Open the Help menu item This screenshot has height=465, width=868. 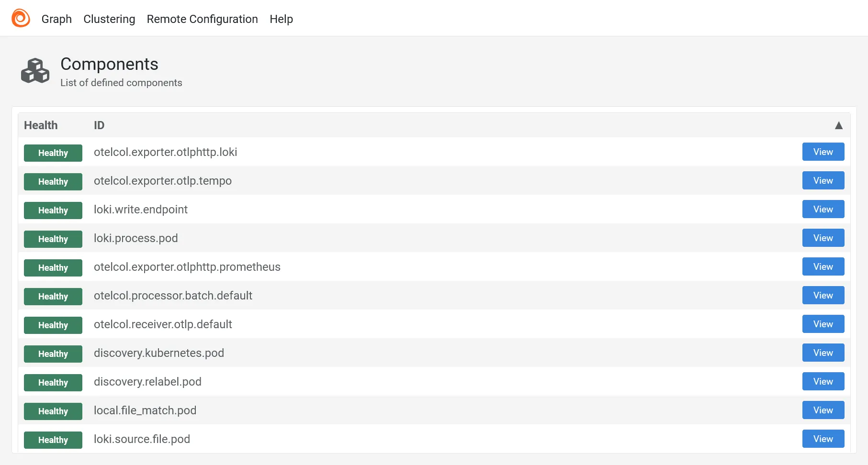click(x=281, y=19)
